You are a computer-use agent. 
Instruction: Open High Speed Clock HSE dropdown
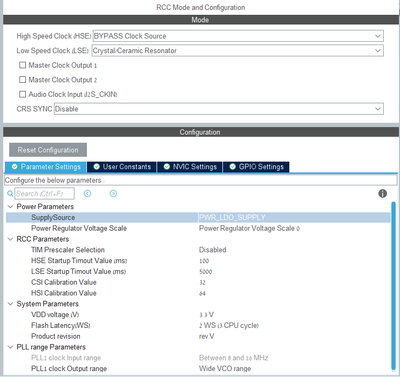coord(238,36)
